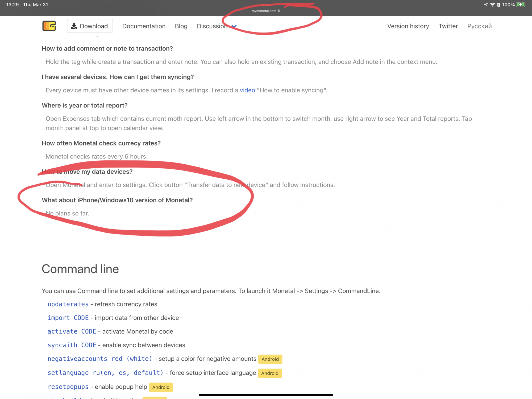Select the setlanguage command text
Viewport: 532px width, 399px height.
105,373
